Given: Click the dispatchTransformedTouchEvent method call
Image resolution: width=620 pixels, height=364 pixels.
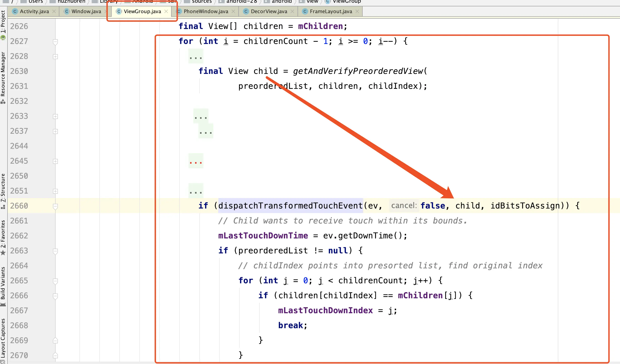Looking at the screenshot, I should coord(290,206).
